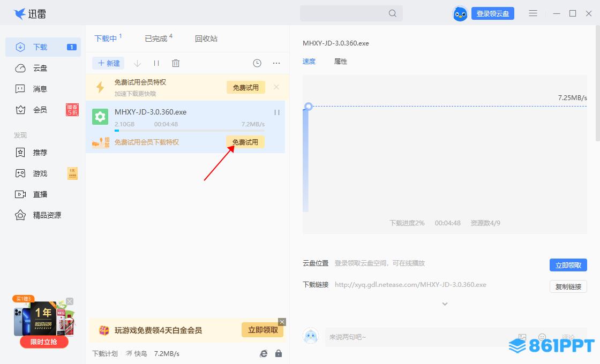This screenshot has height=364, width=600.
Task: Close the 玩游戏免费领 promo banner
Action: click(282, 322)
